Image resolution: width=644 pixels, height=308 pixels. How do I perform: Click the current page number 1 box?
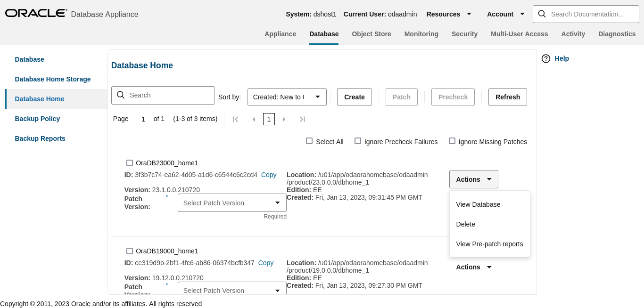click(269, 119)
